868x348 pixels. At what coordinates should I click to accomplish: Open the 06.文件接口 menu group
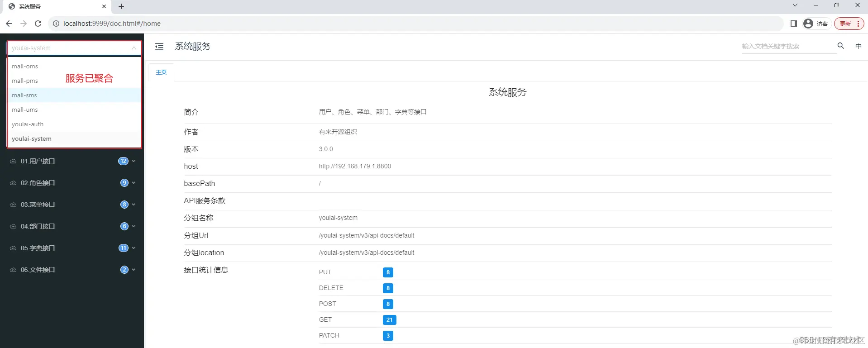(x=72, y=270)
